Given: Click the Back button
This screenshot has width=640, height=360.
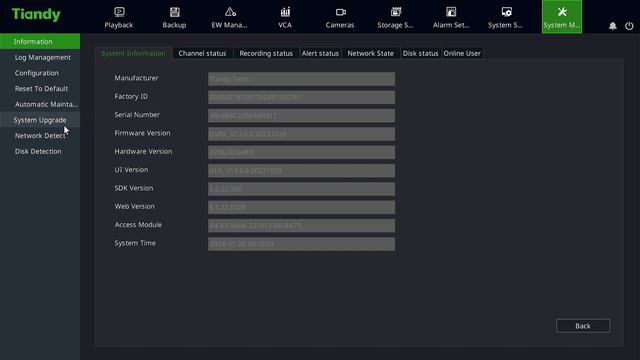Looking at the screenshot, I should click(x=583, y=326).
